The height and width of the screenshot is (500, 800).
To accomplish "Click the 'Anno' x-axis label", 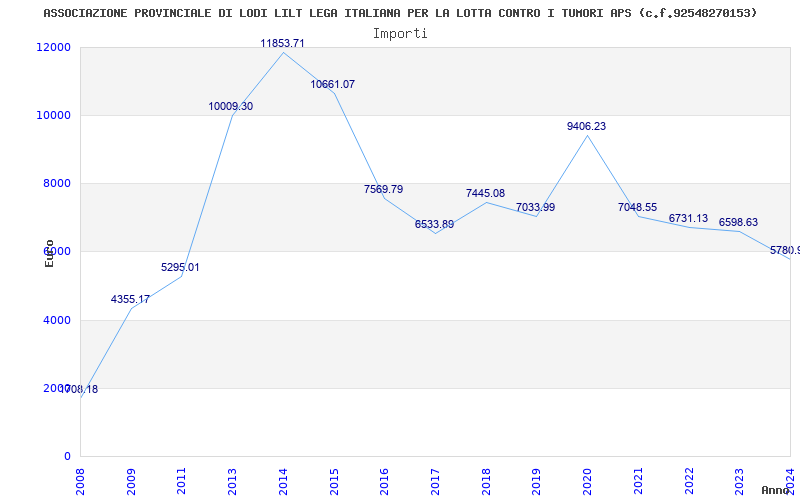I will coord(775,490).
